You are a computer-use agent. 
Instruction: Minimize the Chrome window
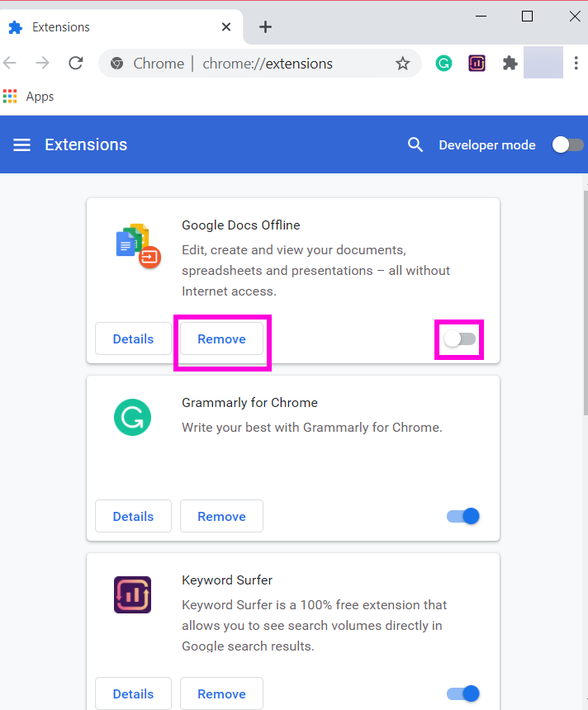(x=481, y=17)
